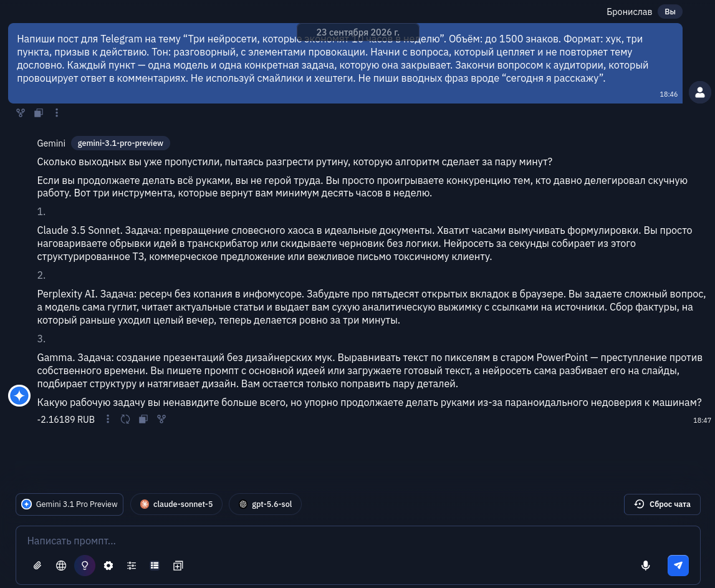
Task: Select the Gemini 3.1 Pro Preview model chip
Action: [x=69, y=504]
